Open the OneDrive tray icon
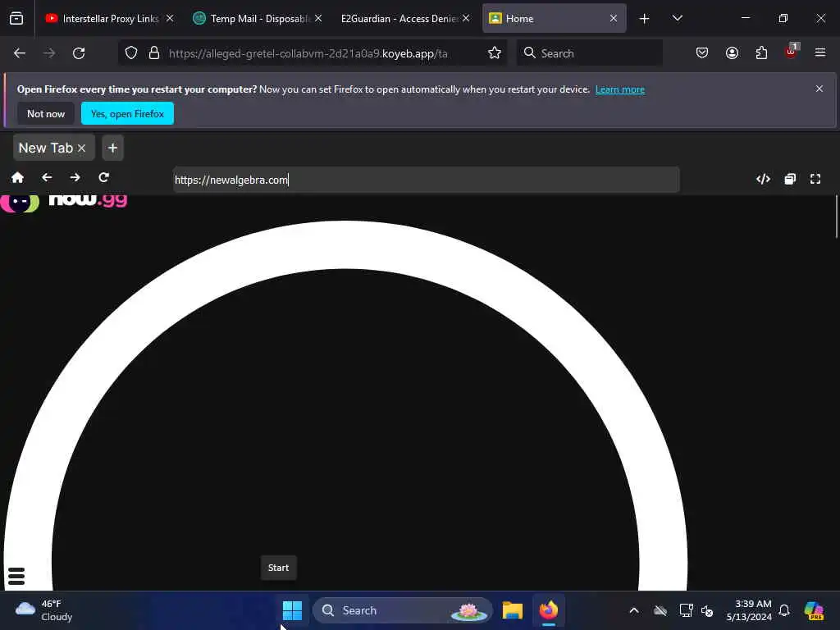 660,610
